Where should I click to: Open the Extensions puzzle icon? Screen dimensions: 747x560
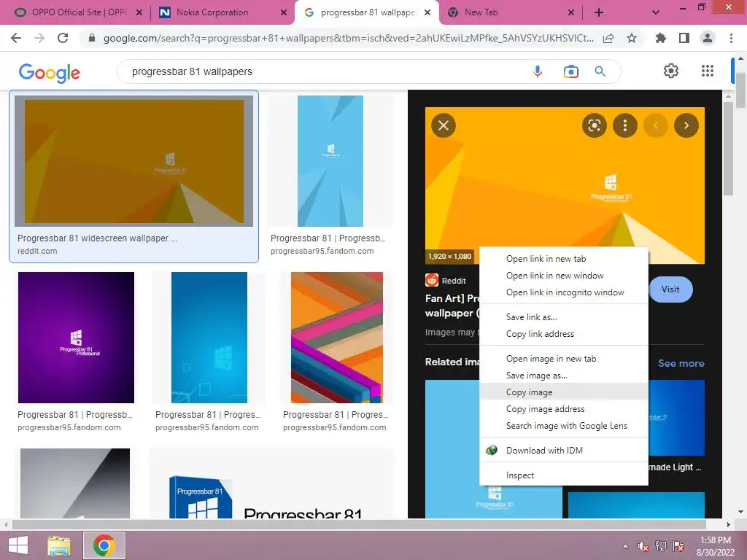point(661,38)
